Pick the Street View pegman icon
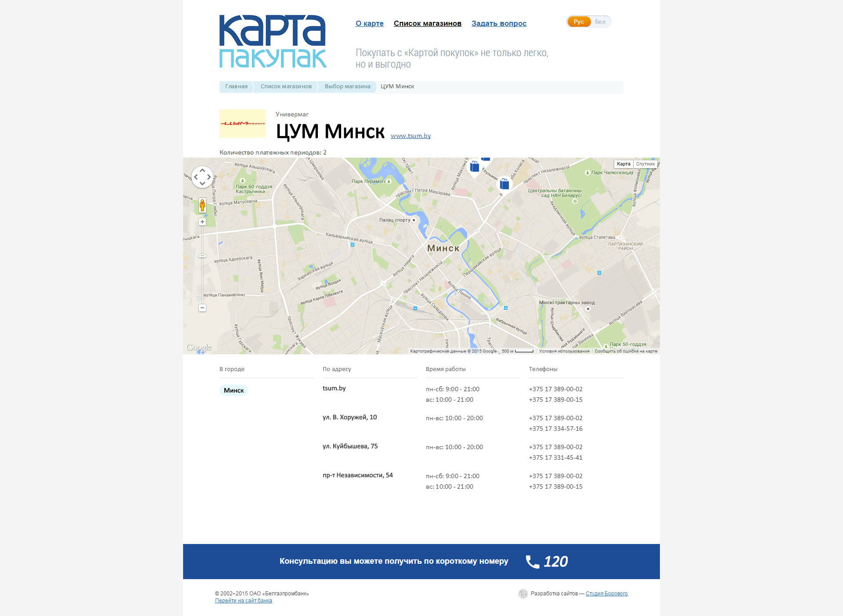 point(202,205)
